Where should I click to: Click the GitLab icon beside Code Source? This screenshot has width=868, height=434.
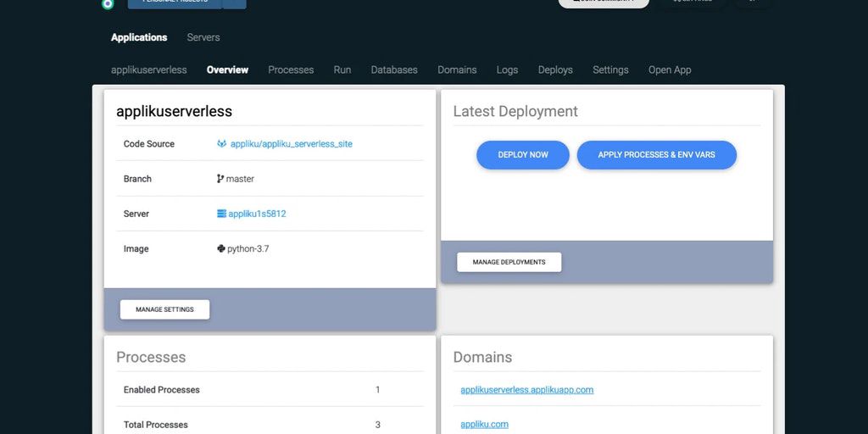pyautogui.click(x=221, y=144)
